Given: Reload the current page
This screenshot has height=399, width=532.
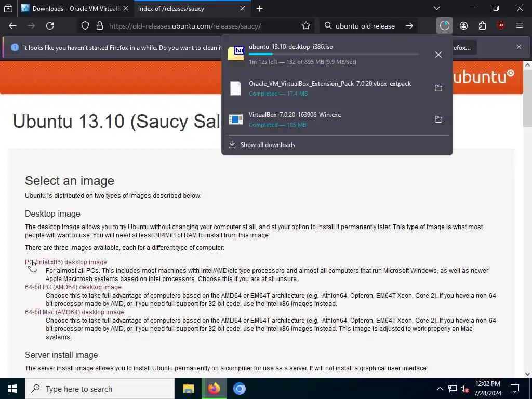Looking at the screenshot, I should pos(50,26).
